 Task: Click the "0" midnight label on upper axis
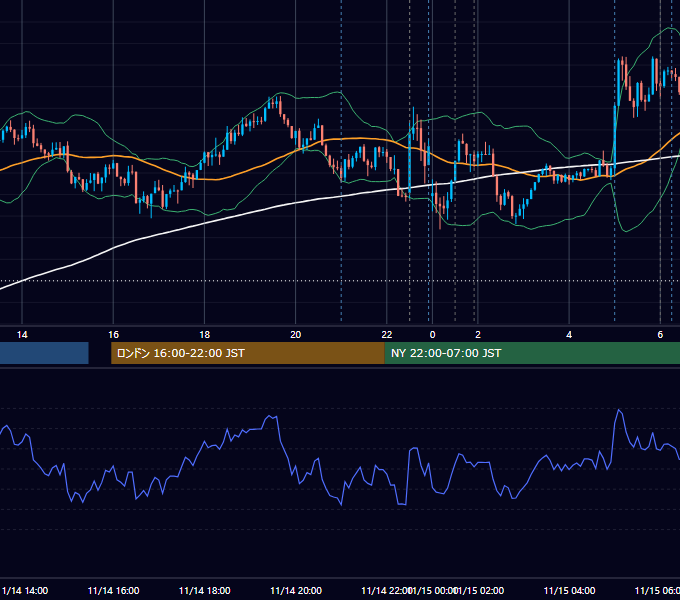[x=432, y=335]
